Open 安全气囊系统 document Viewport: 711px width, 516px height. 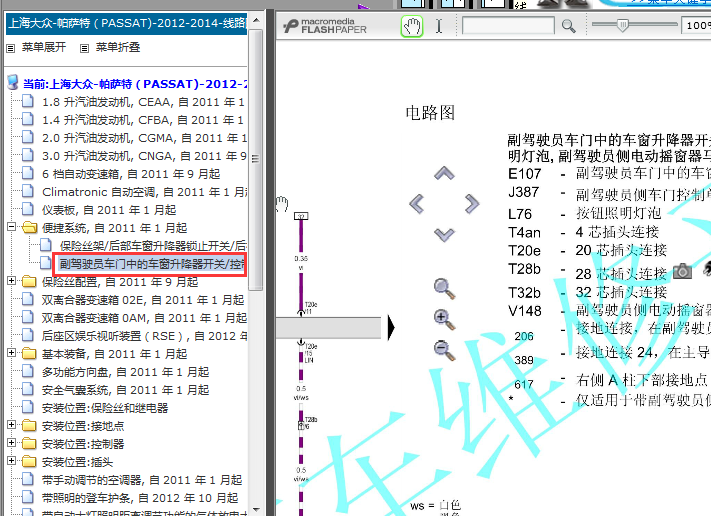click(126, 390)
